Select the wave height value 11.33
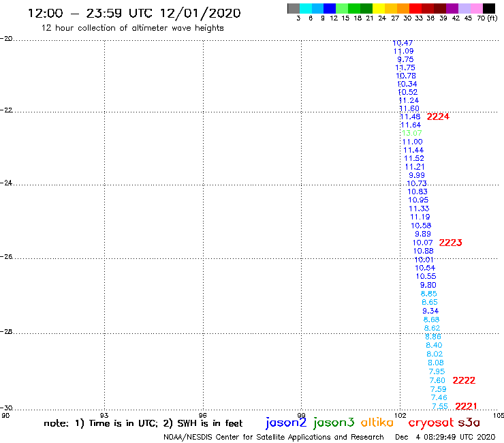The height and width of the screenshot is (443, 504). pyautogui.click(x=419, y=209)
